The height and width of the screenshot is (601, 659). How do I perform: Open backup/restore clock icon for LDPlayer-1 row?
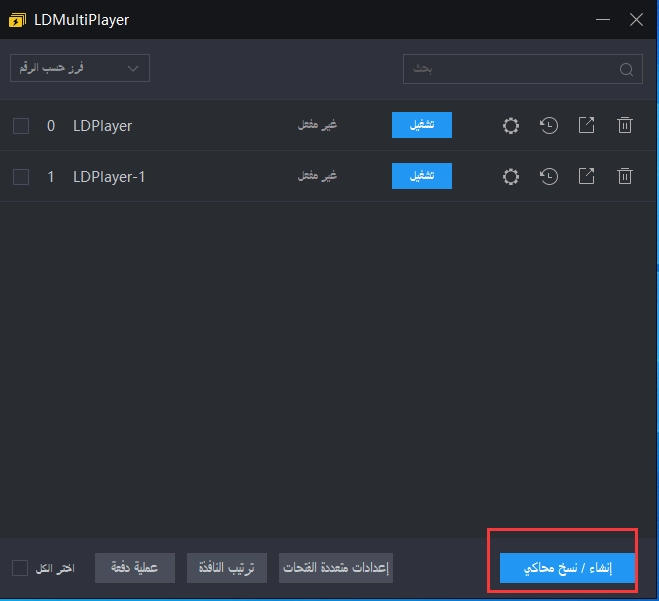548,177
